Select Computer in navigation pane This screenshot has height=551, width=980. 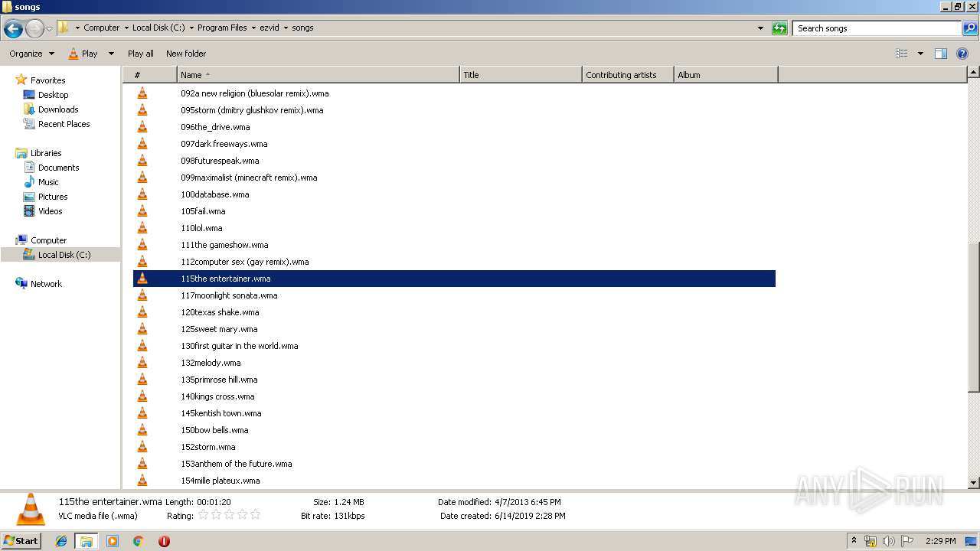(48, 240)
